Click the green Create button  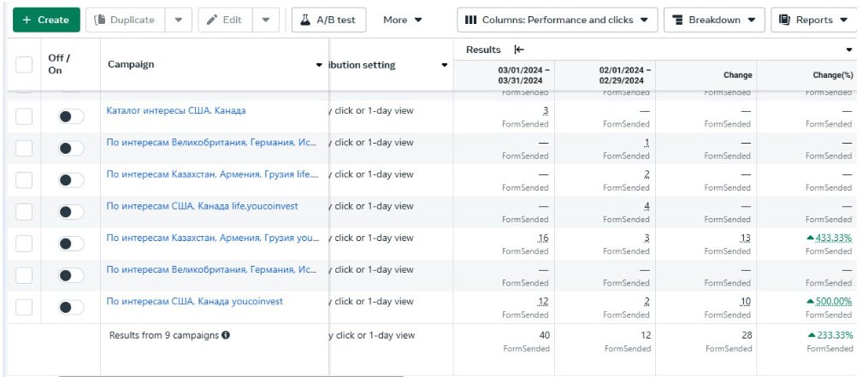(46, 20)
